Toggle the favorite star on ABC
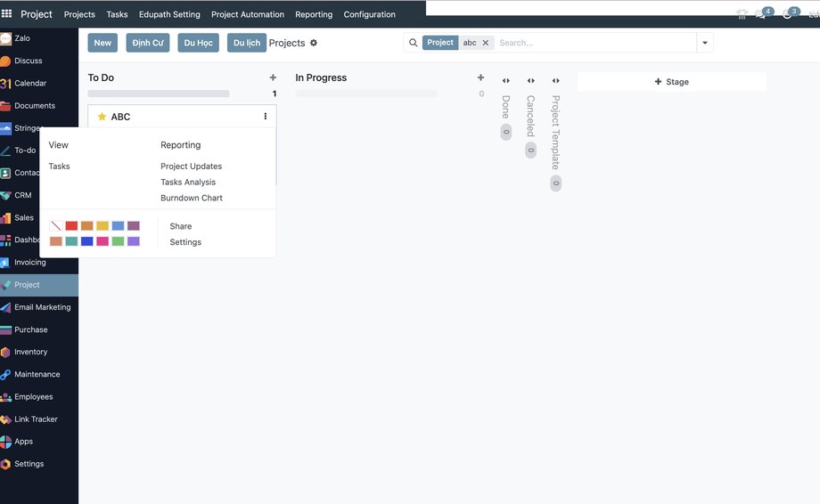This screenshot has height=504, width=820. (102, 117)
